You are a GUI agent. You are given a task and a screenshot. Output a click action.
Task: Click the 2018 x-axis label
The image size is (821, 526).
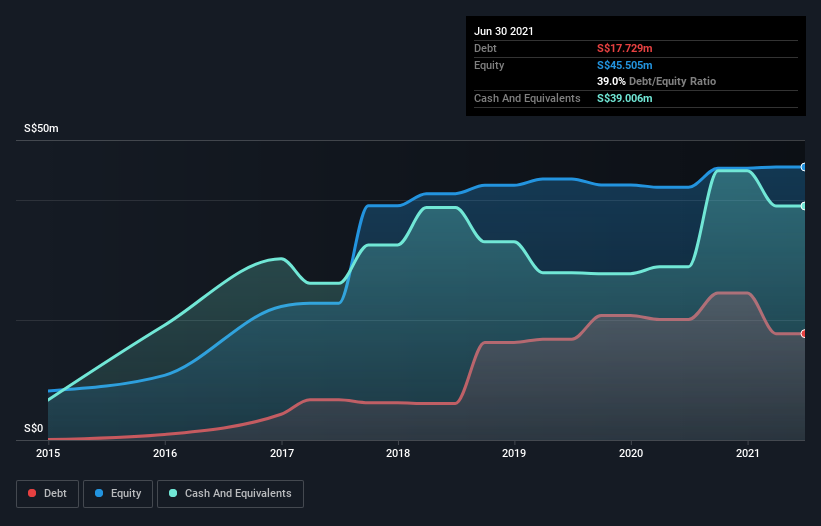[398, 453]
